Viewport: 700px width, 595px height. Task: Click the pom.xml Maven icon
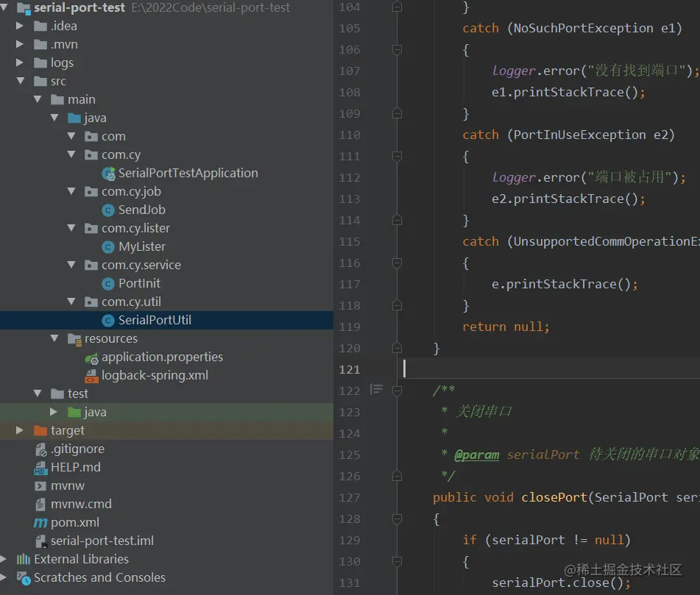click(40, 522)
